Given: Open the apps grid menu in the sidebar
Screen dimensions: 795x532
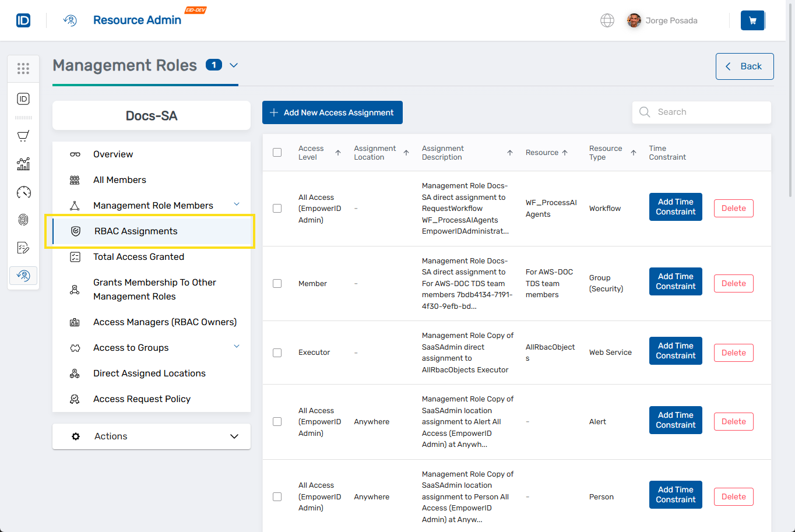Looking at the screenshot, I should [x=23, y=68].
